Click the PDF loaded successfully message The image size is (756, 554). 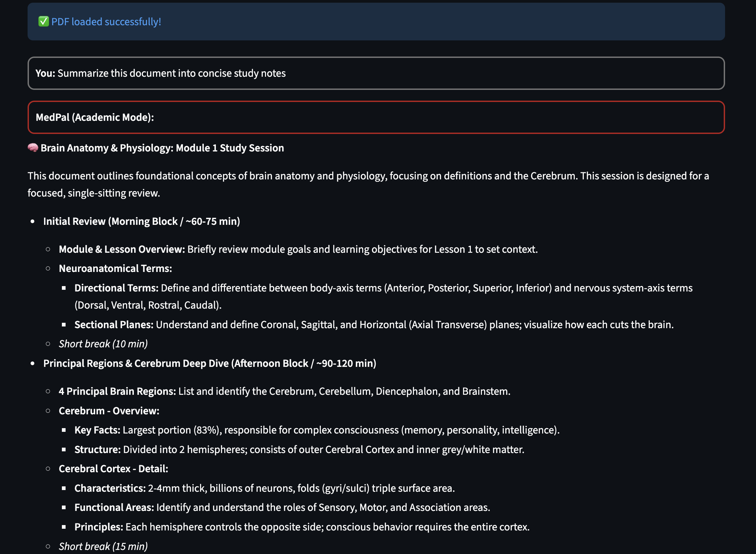click(x=106, y=22)
